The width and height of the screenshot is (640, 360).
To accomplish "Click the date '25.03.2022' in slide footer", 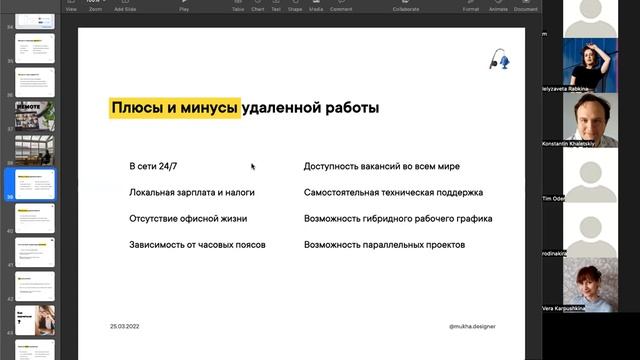I will (124, 326).
